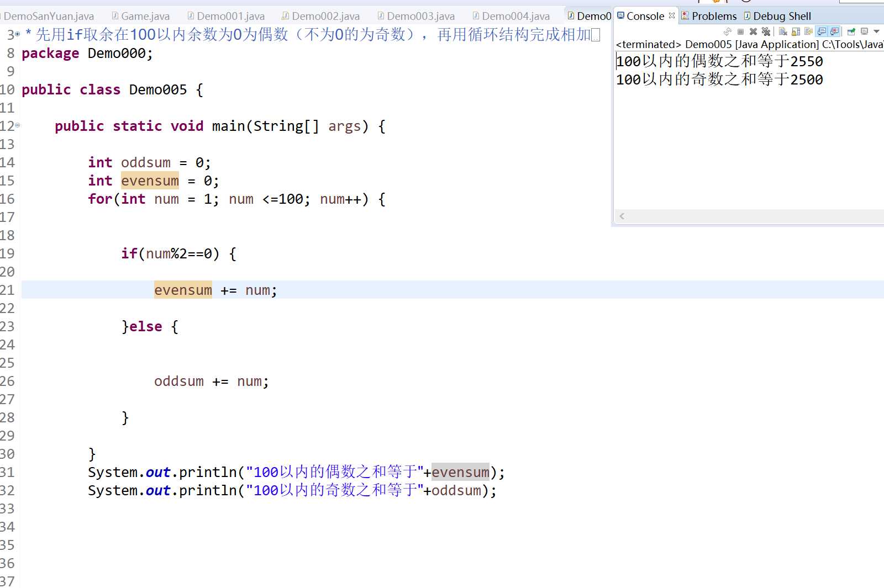Click the Pin Console icon
Screen dimensions: 884x588
click(851, 31)
